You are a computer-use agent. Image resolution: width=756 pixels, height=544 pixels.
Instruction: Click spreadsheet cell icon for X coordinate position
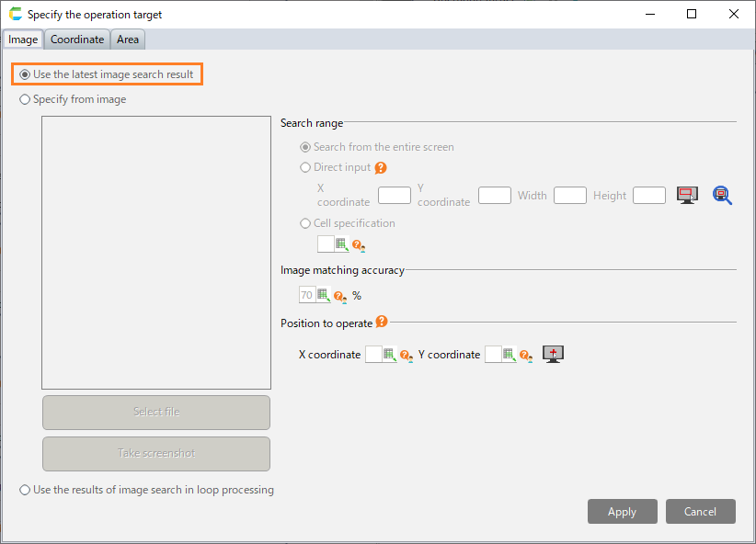tap(389, 354)
